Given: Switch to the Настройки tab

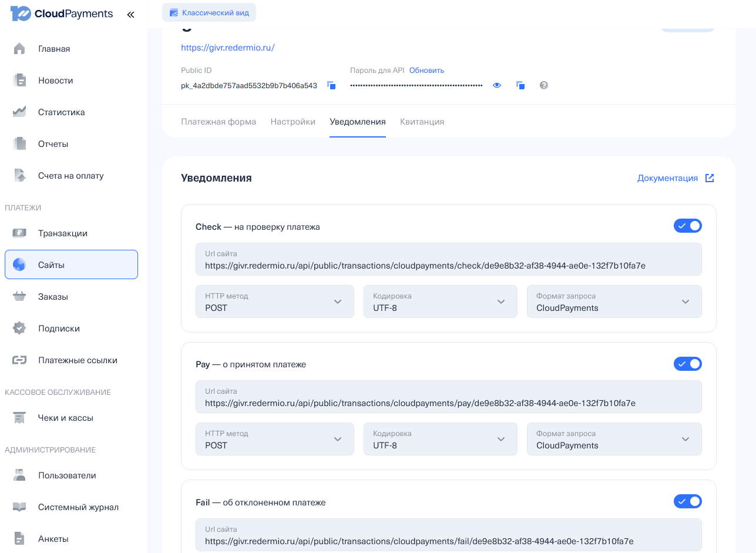Looking at the screenshot, I should pos(293,122).
